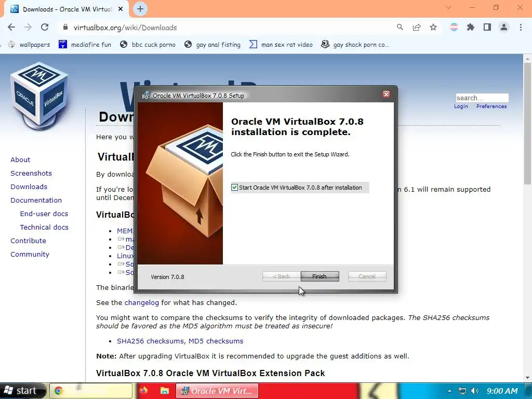Open the changelog link
This screenshot has width=532, height=399.
tap(141, 303)
